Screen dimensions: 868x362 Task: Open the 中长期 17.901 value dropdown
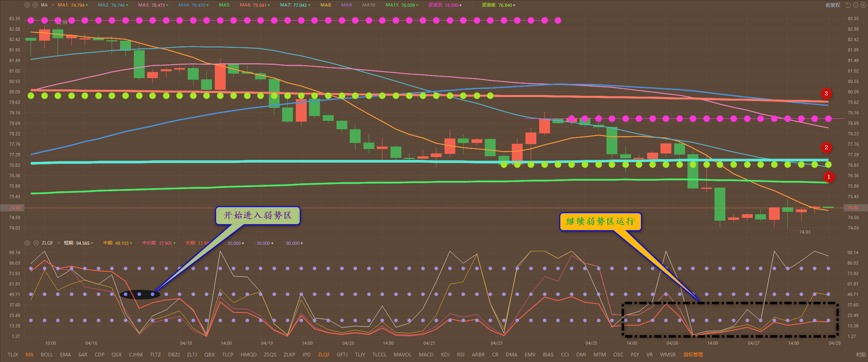point(174,243)
